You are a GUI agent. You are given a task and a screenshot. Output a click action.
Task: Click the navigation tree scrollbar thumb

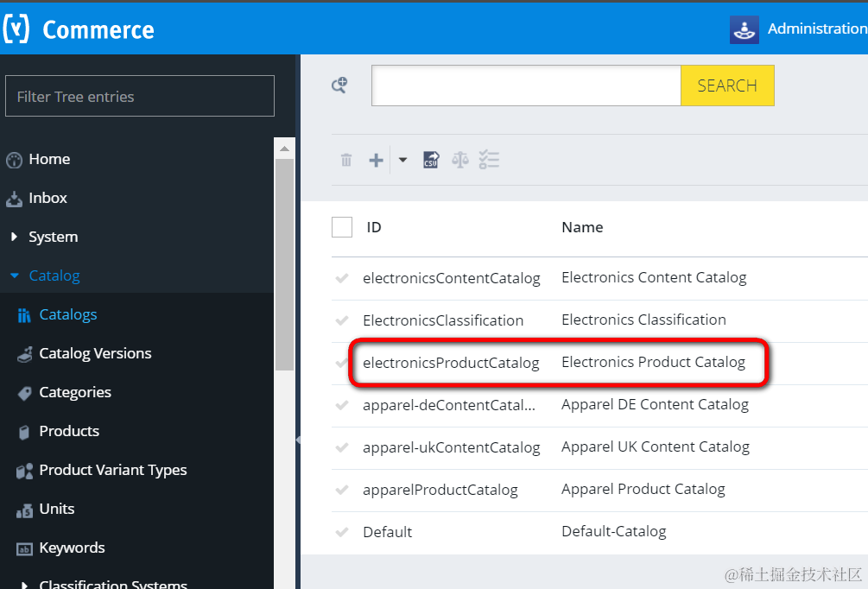[284, 264]
